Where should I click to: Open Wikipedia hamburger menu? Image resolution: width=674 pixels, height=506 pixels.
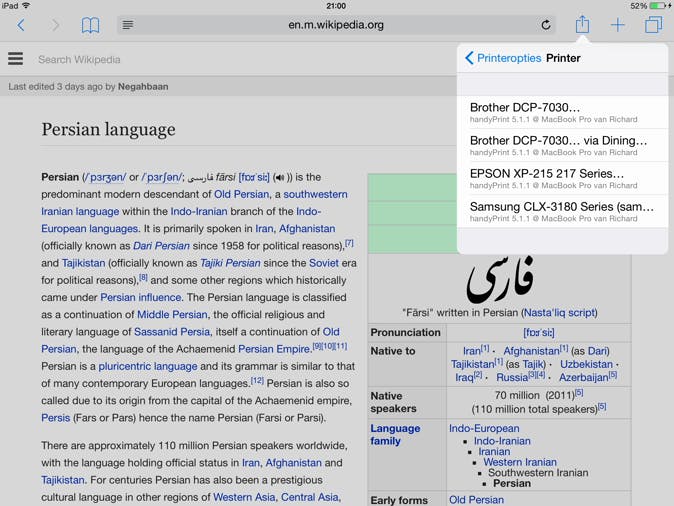[15, 58]
